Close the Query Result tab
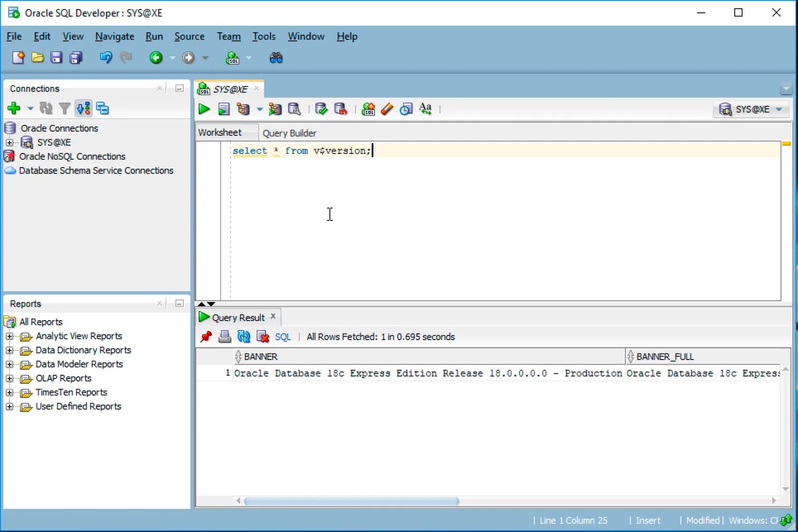The height and width of the screenshot is (532, 798). pos(273,316)
